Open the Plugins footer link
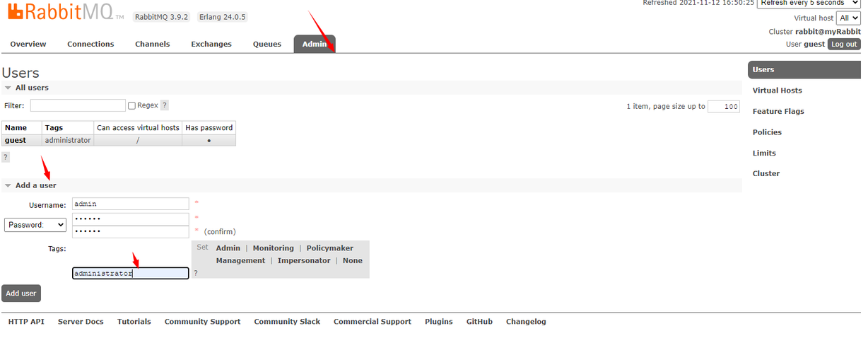Image resolution: width=868 pixels, height=355 pixels. click(x=439, y=322)
